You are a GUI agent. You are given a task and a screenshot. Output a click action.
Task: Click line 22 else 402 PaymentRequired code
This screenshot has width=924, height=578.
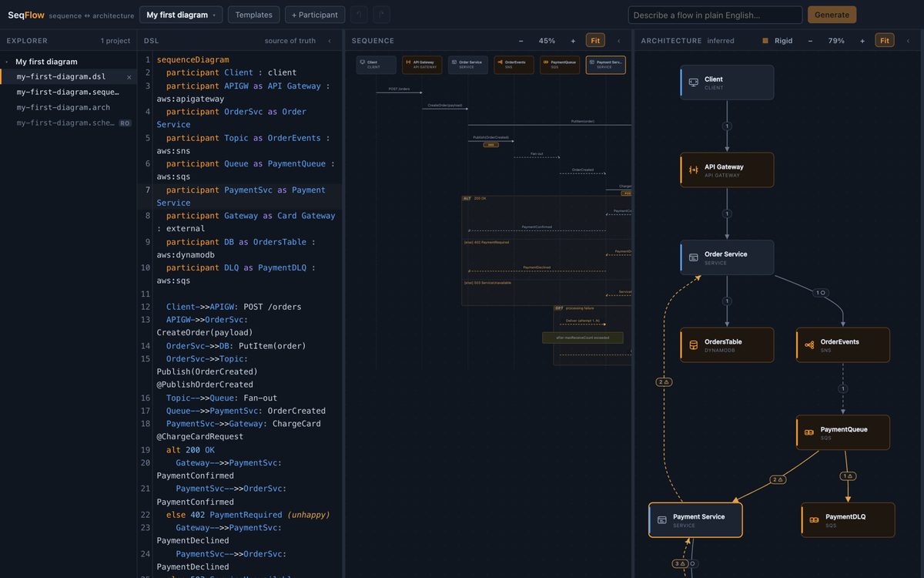point(248,515)
